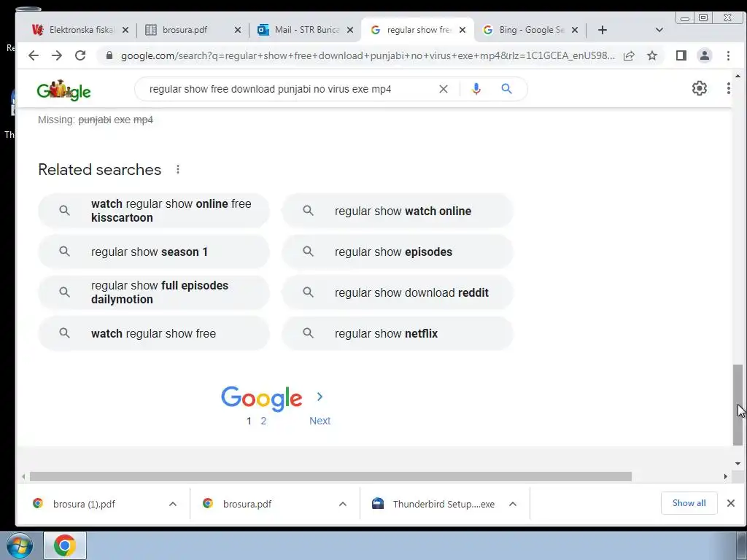Open the Google page's three-dot menu
Image resolution: width=747 pixels, height=560 pixels.
point(728,88)
